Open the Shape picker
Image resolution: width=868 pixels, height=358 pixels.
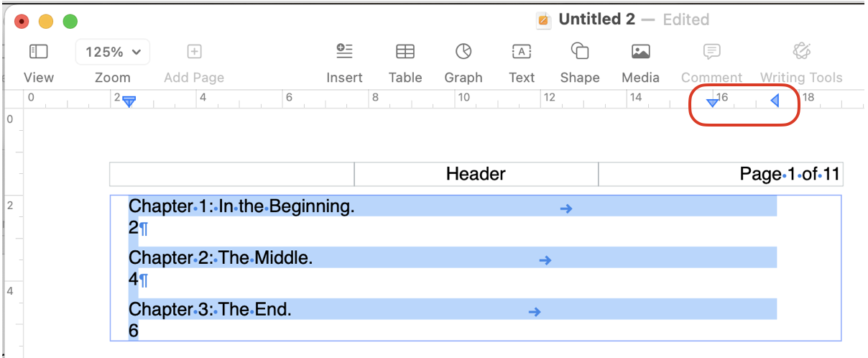point(580,52)
